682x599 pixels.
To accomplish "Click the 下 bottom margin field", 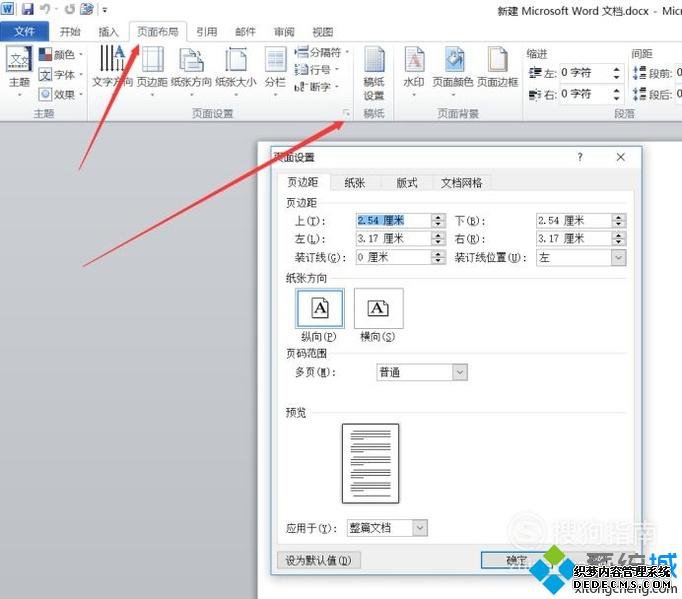I will click(574, 221).
